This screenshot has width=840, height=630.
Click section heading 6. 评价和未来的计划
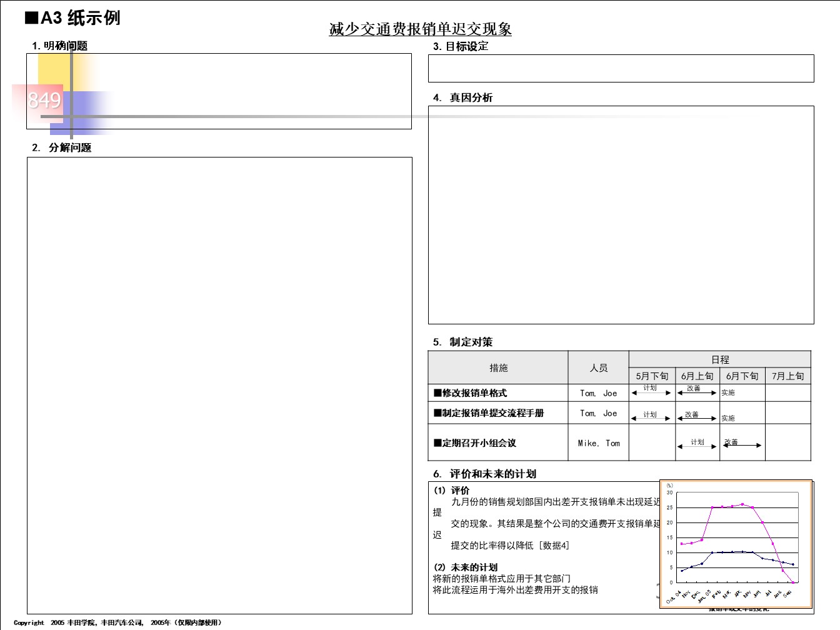[x=484, y=474]
